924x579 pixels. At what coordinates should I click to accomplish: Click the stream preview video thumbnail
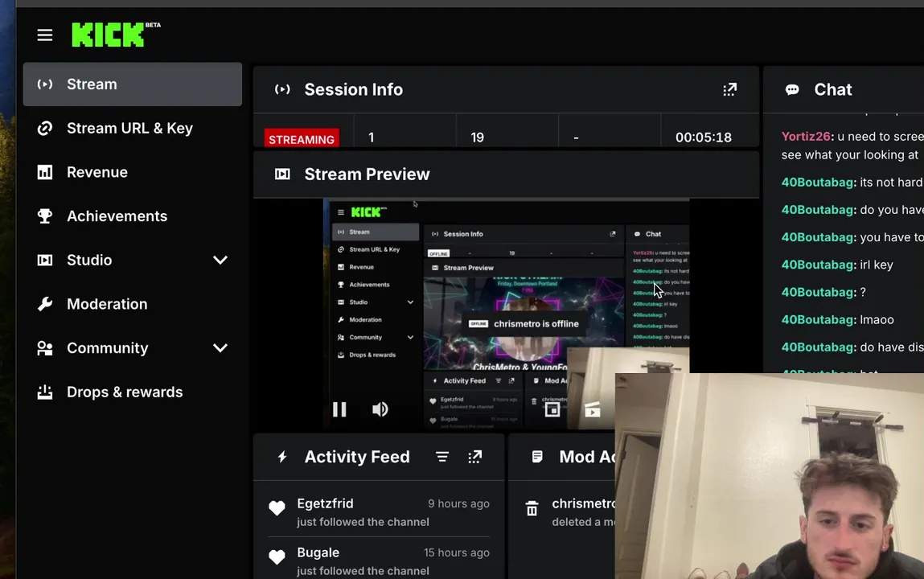click(x=506, y=314)
